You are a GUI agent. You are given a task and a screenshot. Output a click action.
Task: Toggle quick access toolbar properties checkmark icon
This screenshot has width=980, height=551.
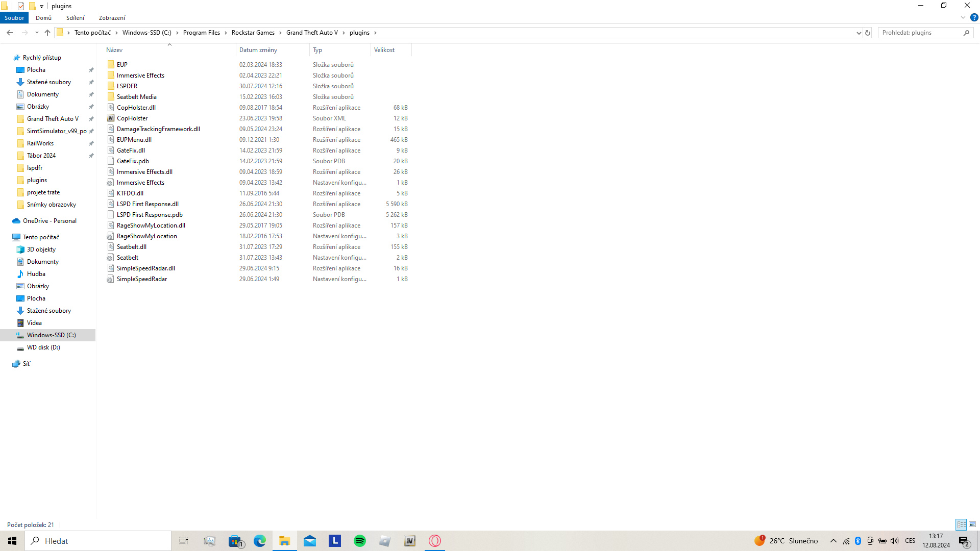point(21,6)
